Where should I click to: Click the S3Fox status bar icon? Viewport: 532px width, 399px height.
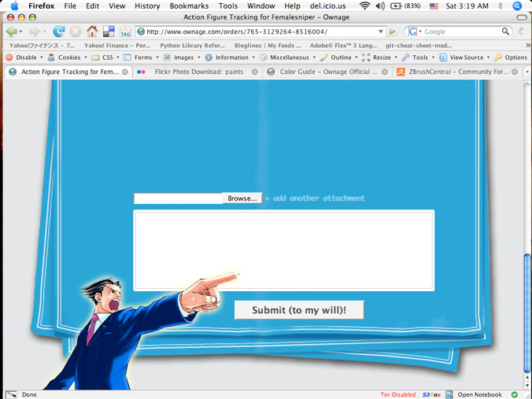(x=431, y=394)
